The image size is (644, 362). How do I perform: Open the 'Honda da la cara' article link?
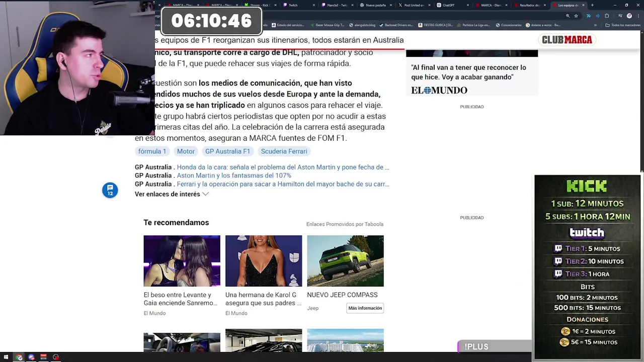pos(283,167)
